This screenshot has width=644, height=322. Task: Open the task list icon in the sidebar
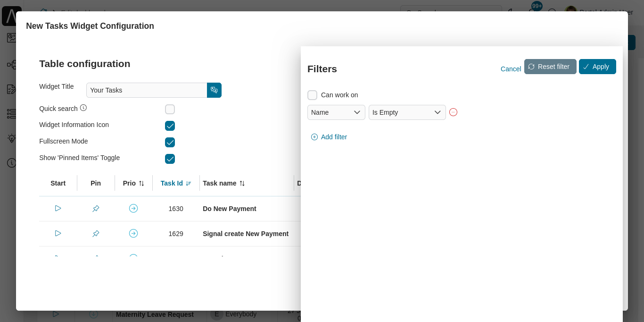point(12,114)
